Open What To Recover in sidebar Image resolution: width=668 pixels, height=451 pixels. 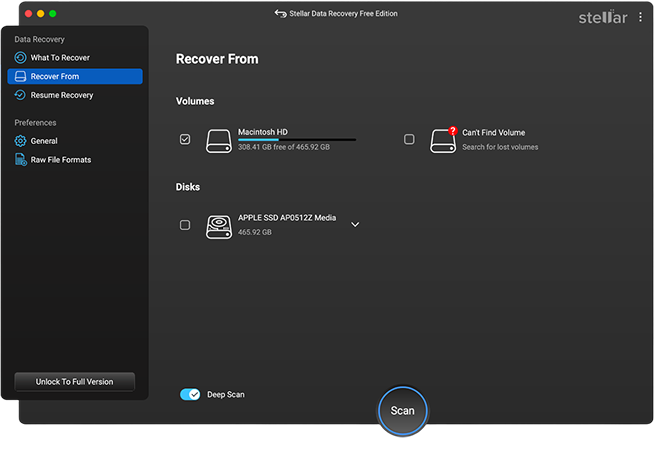pyautogui.click(x=60, y=58)
